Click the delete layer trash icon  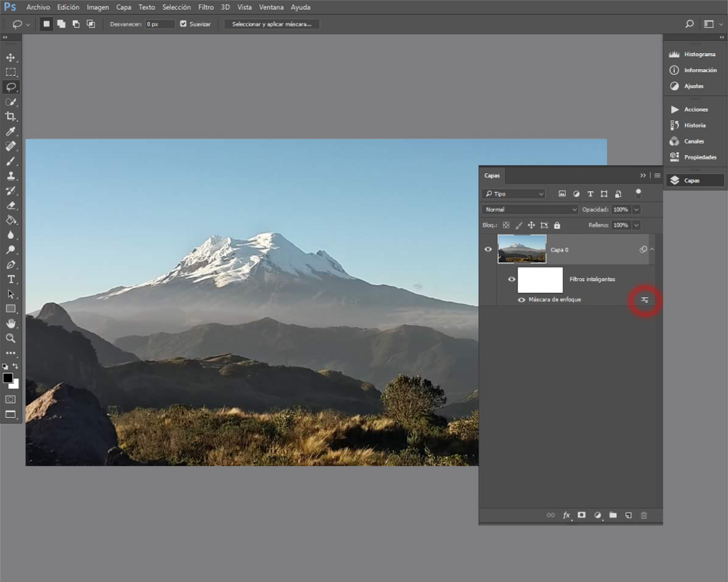click(644, 515)
